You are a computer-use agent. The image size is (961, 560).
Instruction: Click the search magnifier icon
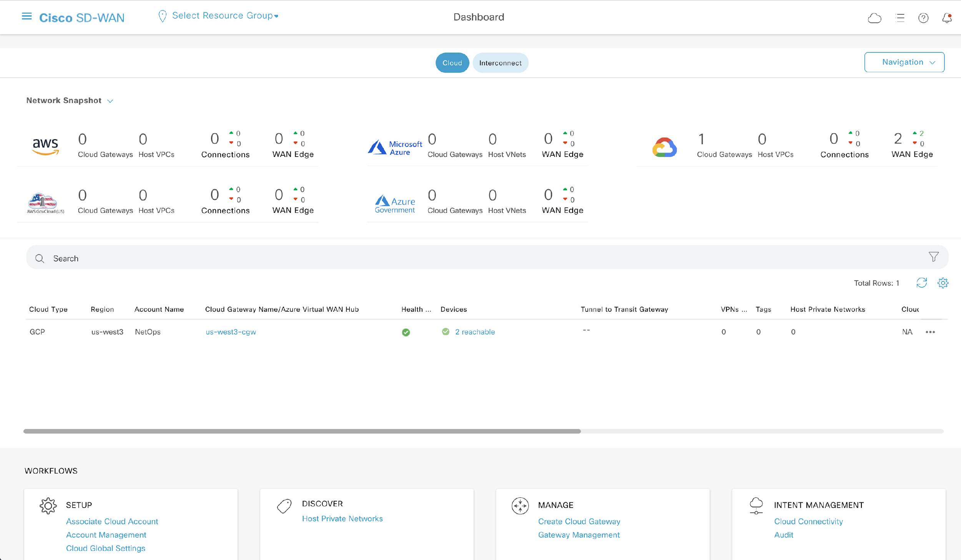(40, 258)
